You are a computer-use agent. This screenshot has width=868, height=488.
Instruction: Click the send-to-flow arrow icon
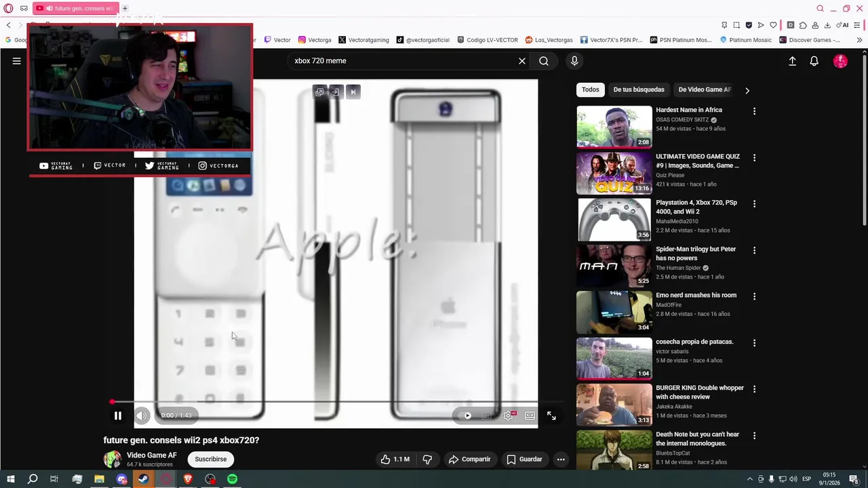[761, 25]
